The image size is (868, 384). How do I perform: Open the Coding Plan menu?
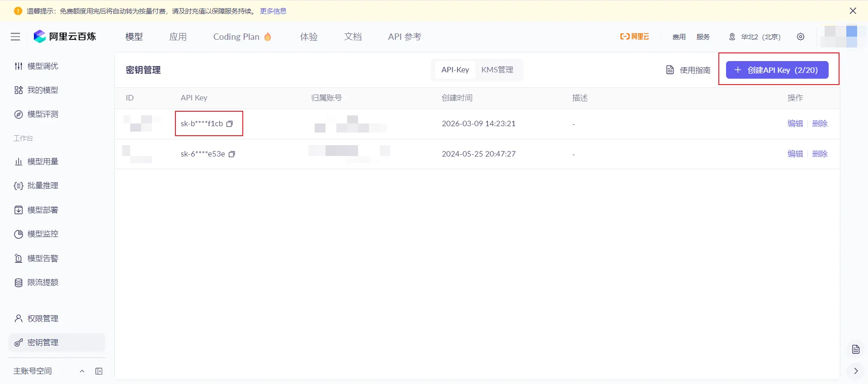coord(242,37)
